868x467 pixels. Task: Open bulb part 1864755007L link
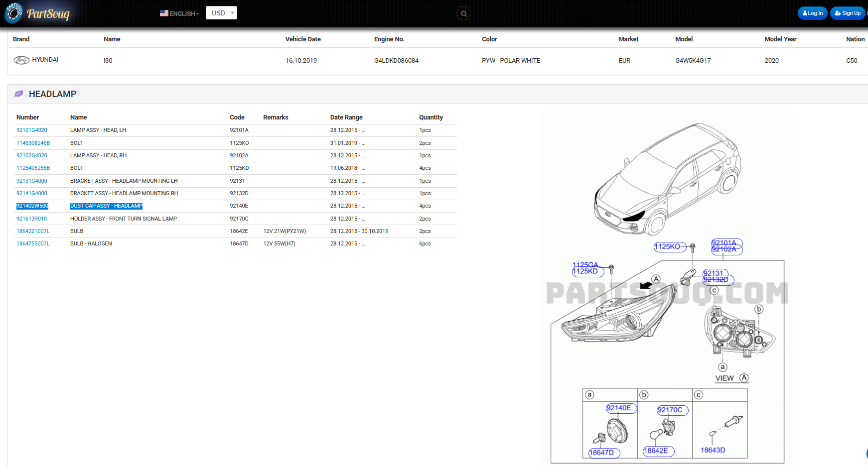(x=33, y=244)
